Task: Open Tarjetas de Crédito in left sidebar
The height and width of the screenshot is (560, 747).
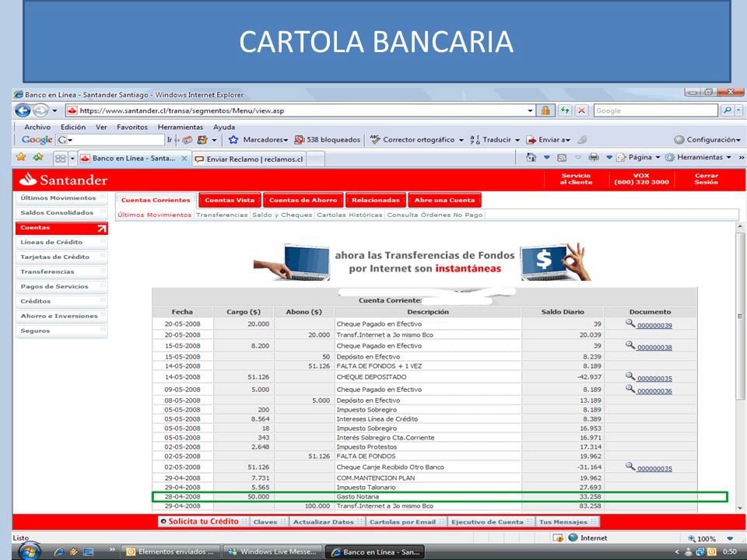Action: pos(61,257)
